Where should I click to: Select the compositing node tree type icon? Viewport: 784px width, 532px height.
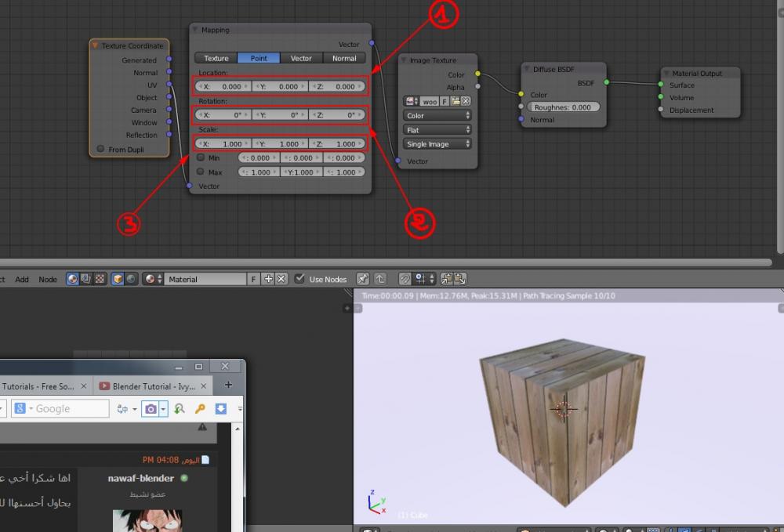pos(86,279)
